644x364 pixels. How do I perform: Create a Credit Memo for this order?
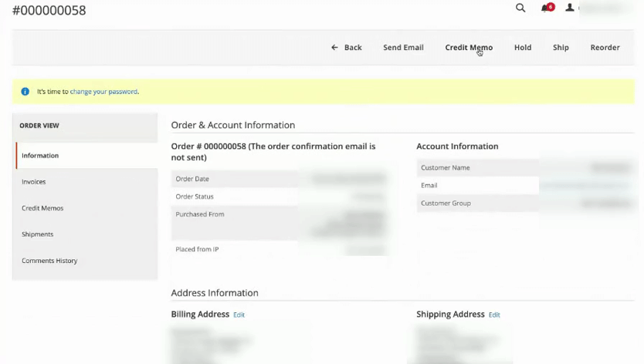(468, 47)
